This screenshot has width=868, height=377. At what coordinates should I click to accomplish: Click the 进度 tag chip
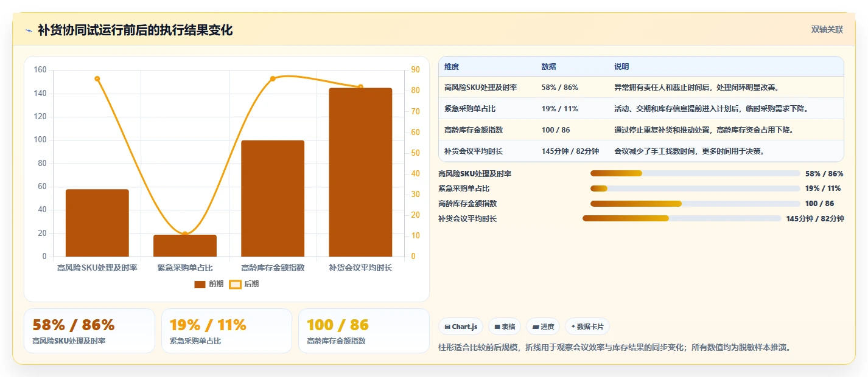point(544,327)
